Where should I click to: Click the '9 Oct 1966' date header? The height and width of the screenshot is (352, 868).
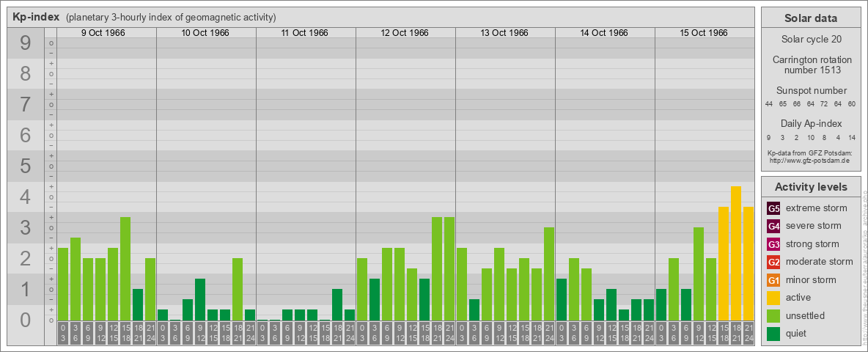(x=103, y=33)
